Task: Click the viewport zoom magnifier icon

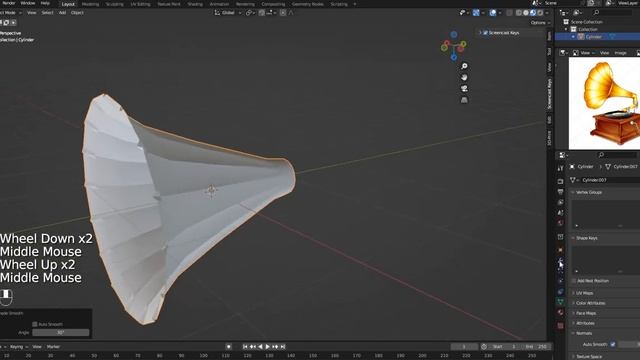Action: [464, 66]
